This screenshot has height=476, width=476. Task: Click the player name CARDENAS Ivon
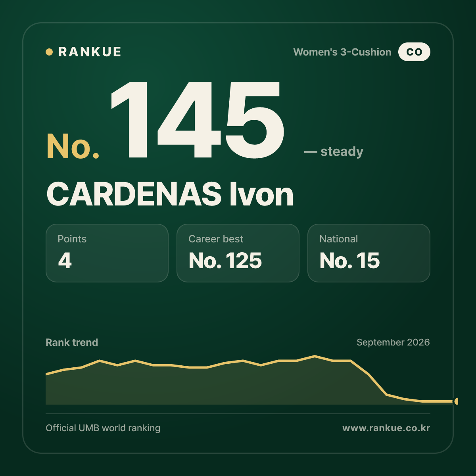tap(170, 194)
